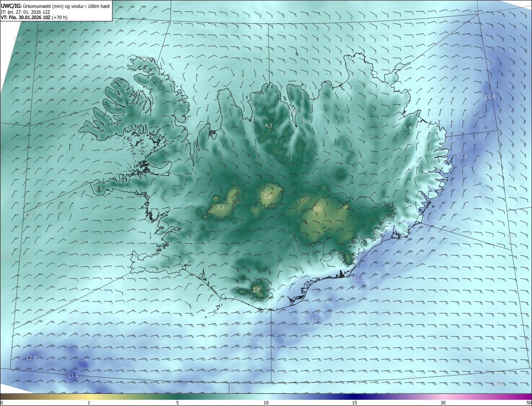
Task: Click the 6.6 value on the map
Action: 17,39
